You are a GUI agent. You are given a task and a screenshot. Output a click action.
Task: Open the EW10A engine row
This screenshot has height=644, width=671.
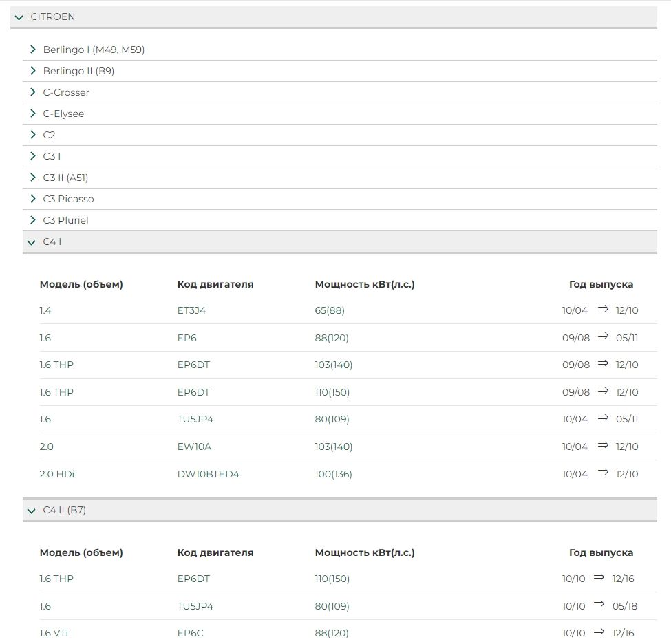pos(194,447)
